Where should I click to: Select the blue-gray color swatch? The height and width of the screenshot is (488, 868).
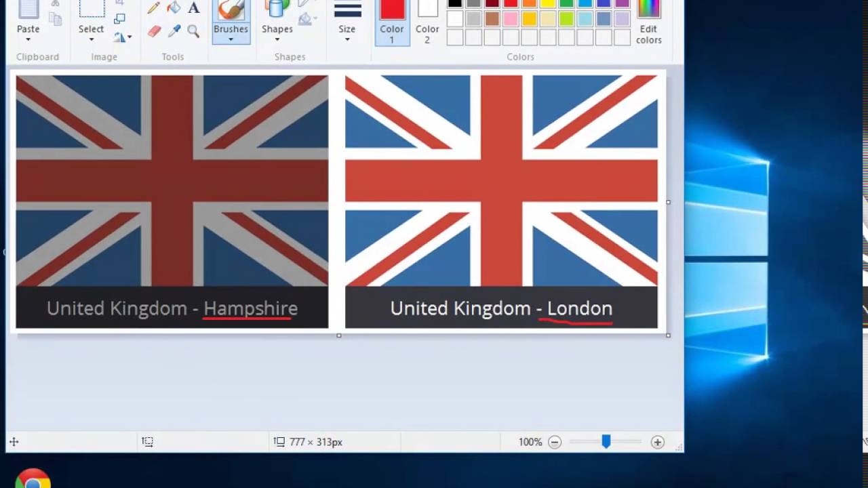[604, 19]
